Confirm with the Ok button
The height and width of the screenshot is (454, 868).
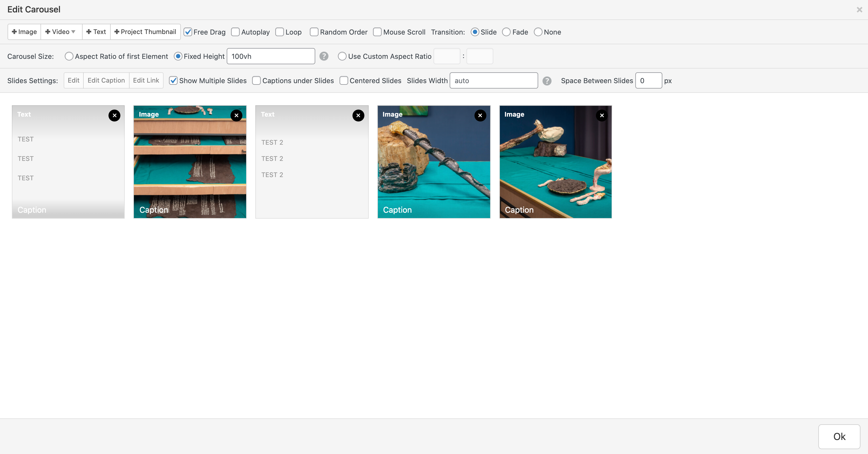click(839, 436)
